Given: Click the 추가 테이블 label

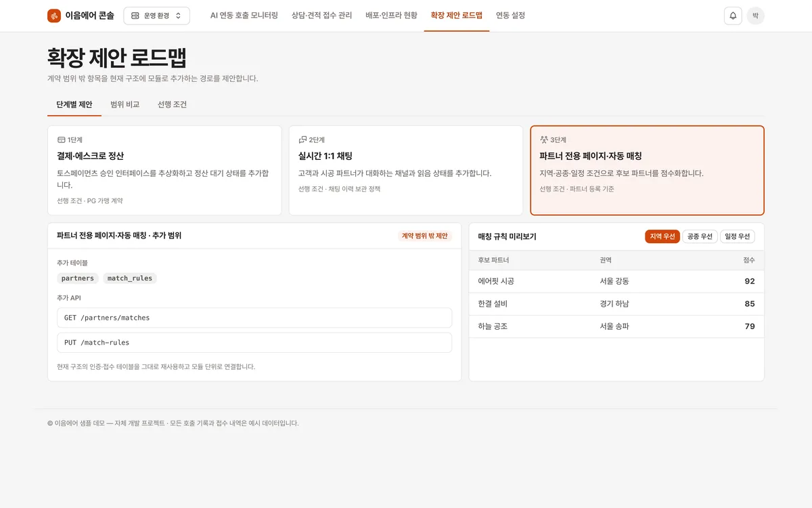Looking at the screenshot, I should [72, 263].
